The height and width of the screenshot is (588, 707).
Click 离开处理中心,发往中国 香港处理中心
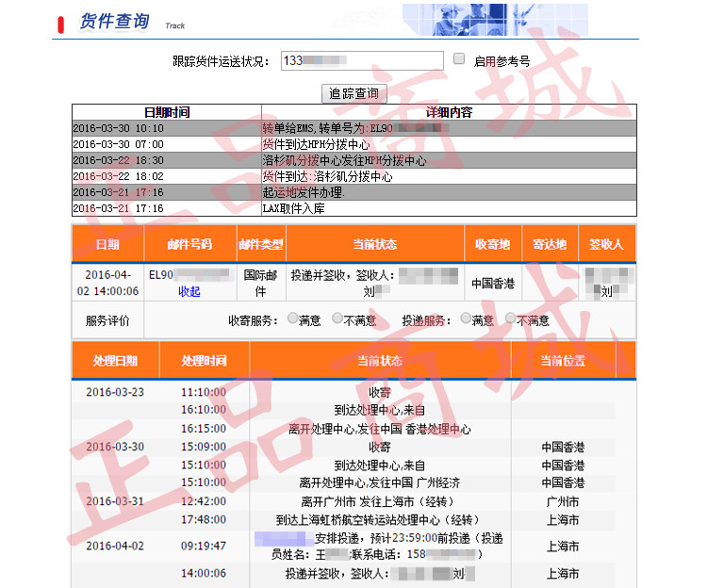click(379, 429)
